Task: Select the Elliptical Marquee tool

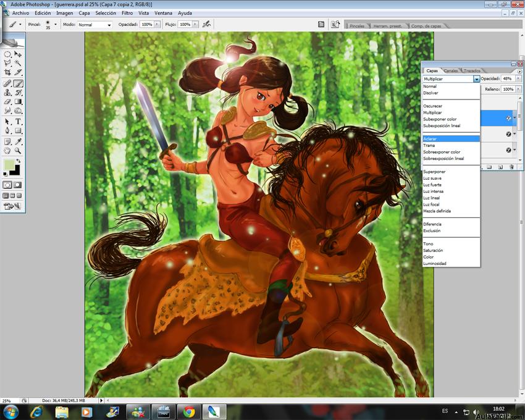Action: [7, 54]
